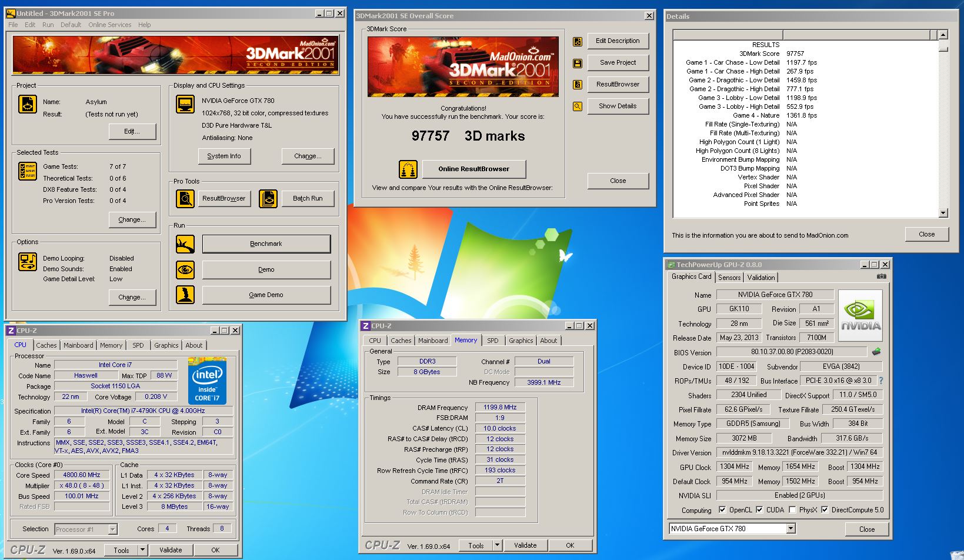Click the Game Demo joystick icon

tap(185, 295)
